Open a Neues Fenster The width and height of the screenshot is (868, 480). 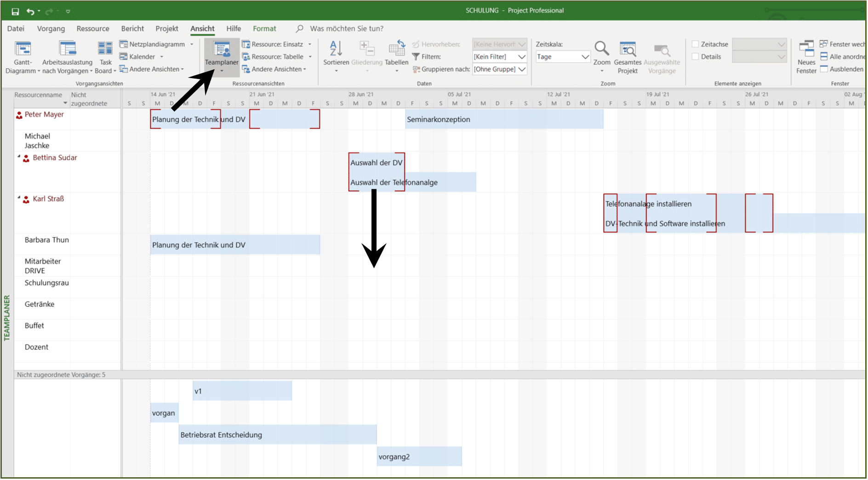[806, 49]
